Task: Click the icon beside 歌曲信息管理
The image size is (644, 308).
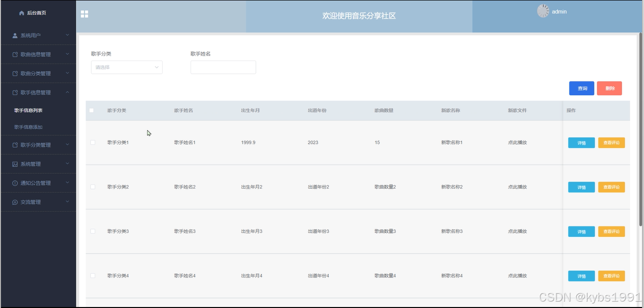Action: [x=15, y=55]
